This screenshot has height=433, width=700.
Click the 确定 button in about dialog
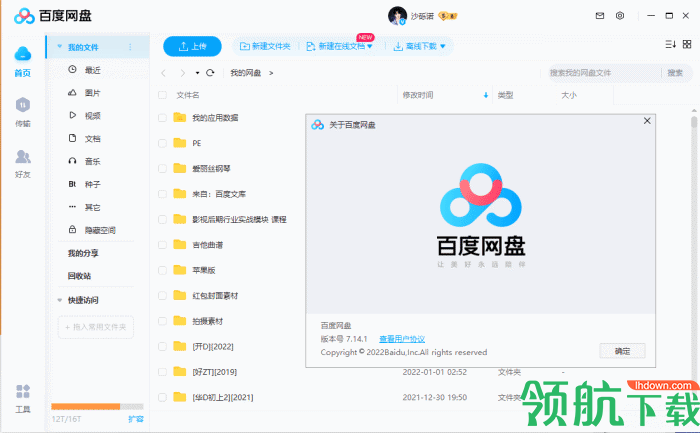622,351
